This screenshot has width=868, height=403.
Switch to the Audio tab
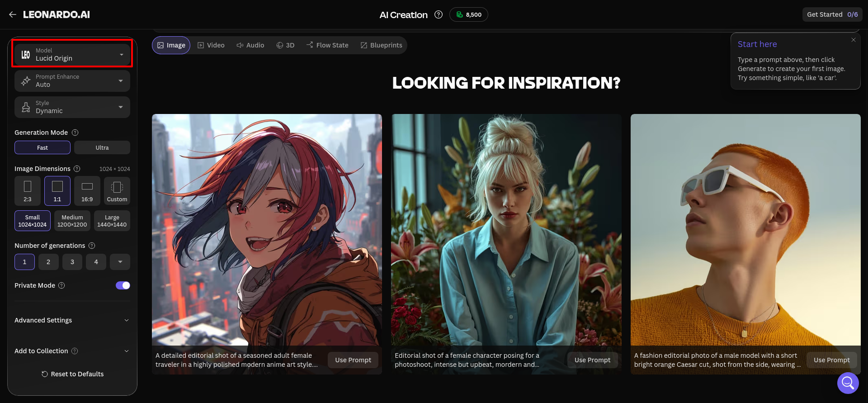coord(250,45)
